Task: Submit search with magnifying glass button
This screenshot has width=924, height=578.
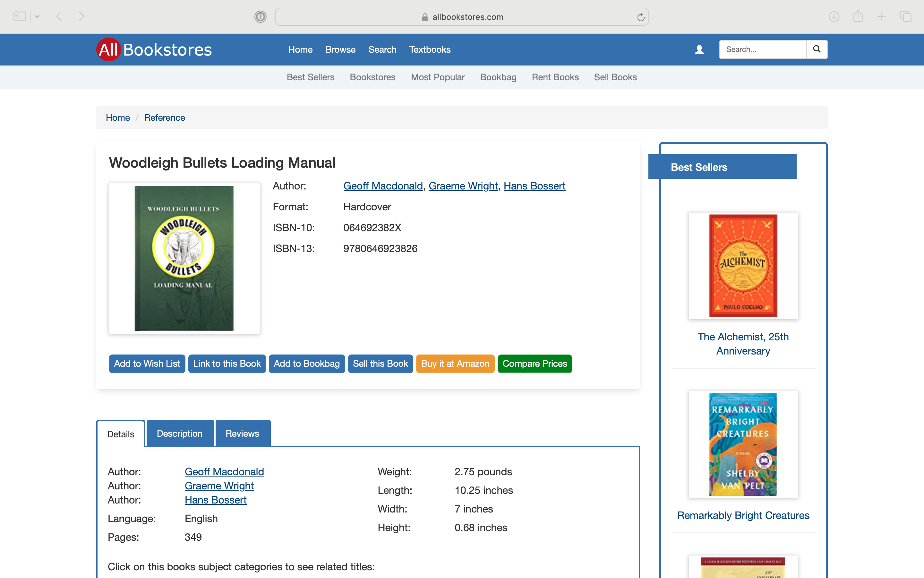Action: (x=817, y=49)
